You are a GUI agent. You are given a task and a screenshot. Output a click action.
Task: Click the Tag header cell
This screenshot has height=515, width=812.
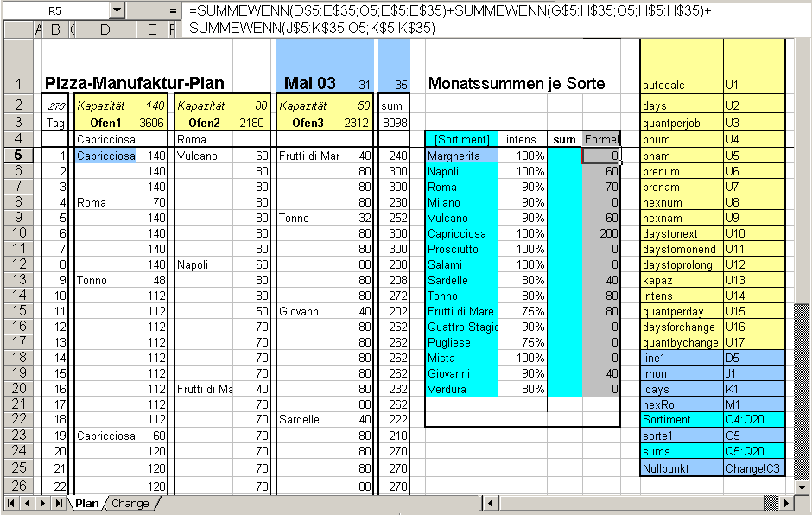click(x=55, y=123)
